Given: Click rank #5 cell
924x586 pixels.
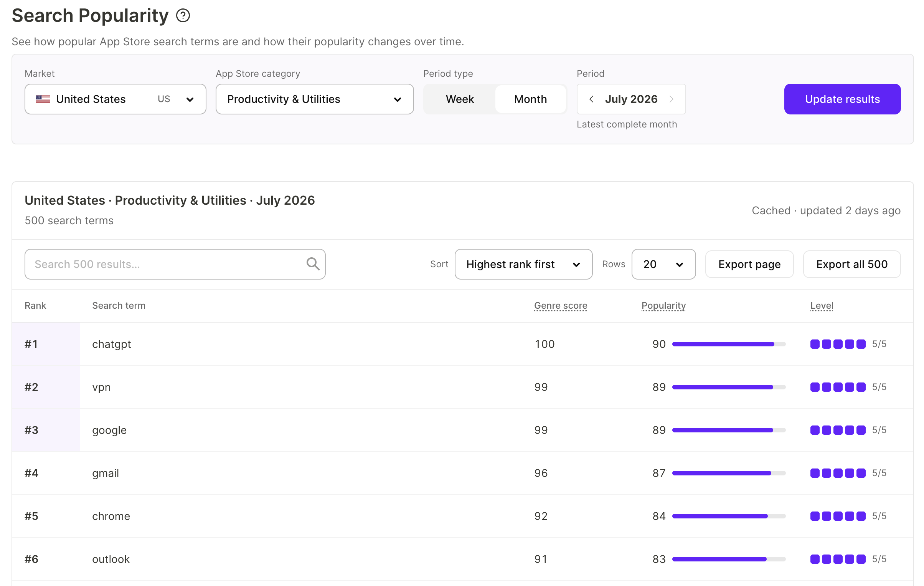Looking at the screenshot, I should coord(46,516).
